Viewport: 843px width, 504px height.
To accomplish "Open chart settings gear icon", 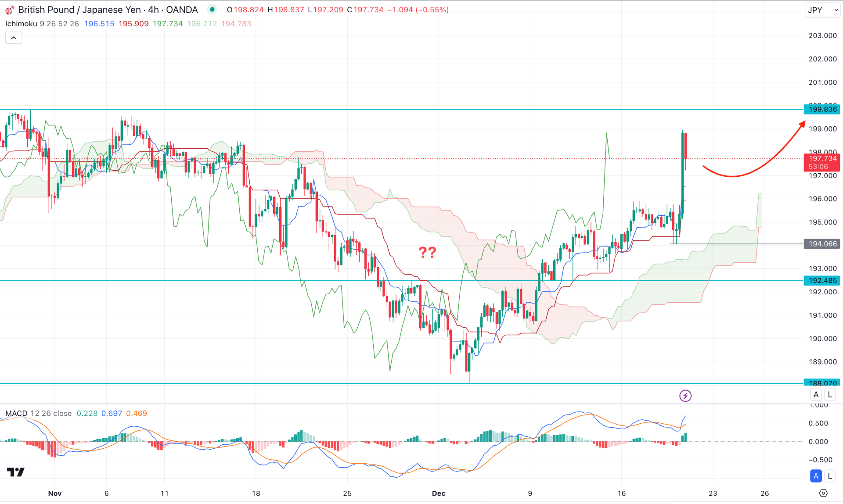I will (823, 493).
